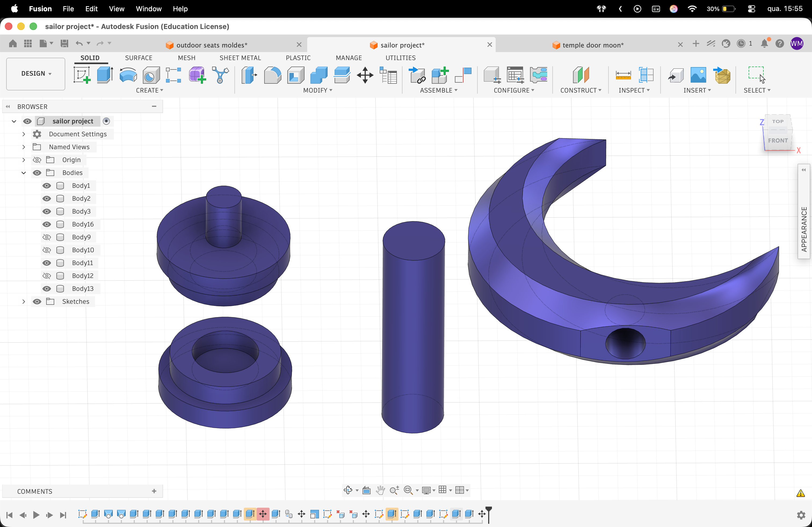Viewport: 812px width, 527px height.
Task: Click the Save icon in toolbar
Action: coord(64,43)
